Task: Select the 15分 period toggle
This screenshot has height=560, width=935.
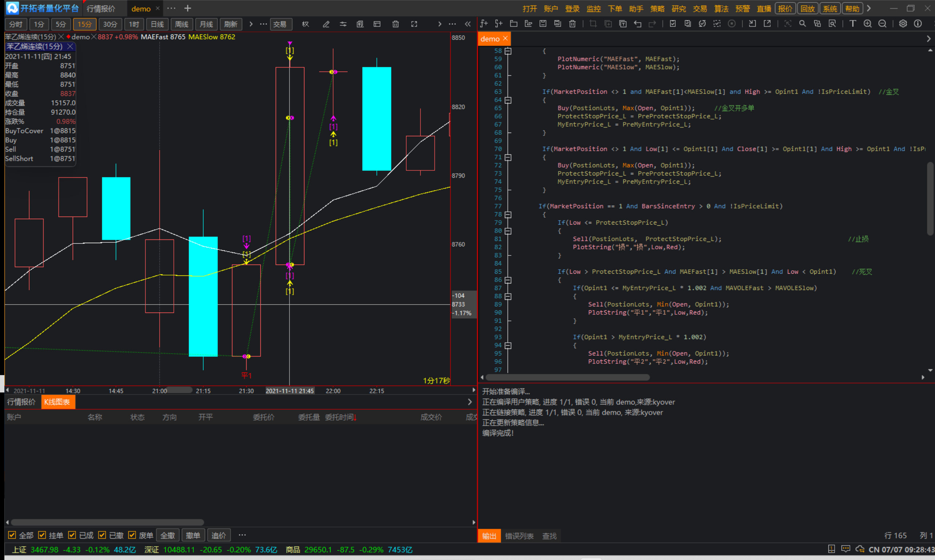Action: tap(85, 24)
